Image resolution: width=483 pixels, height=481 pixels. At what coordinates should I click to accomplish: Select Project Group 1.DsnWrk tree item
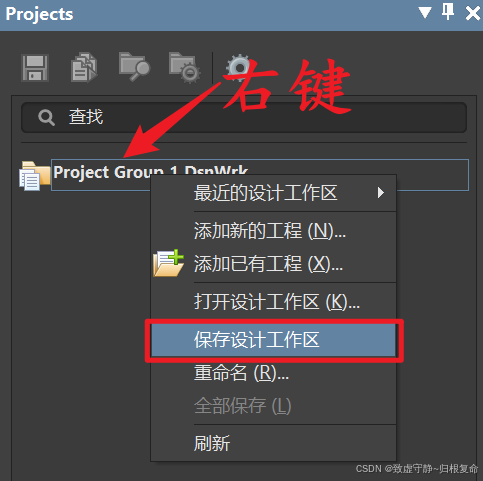(260, 175)
